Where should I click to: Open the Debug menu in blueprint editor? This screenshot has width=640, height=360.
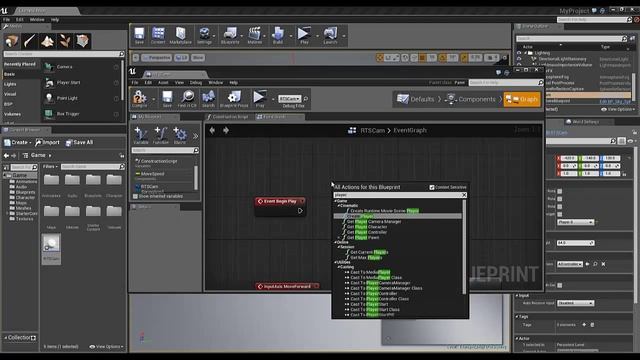tap(196, 82)
